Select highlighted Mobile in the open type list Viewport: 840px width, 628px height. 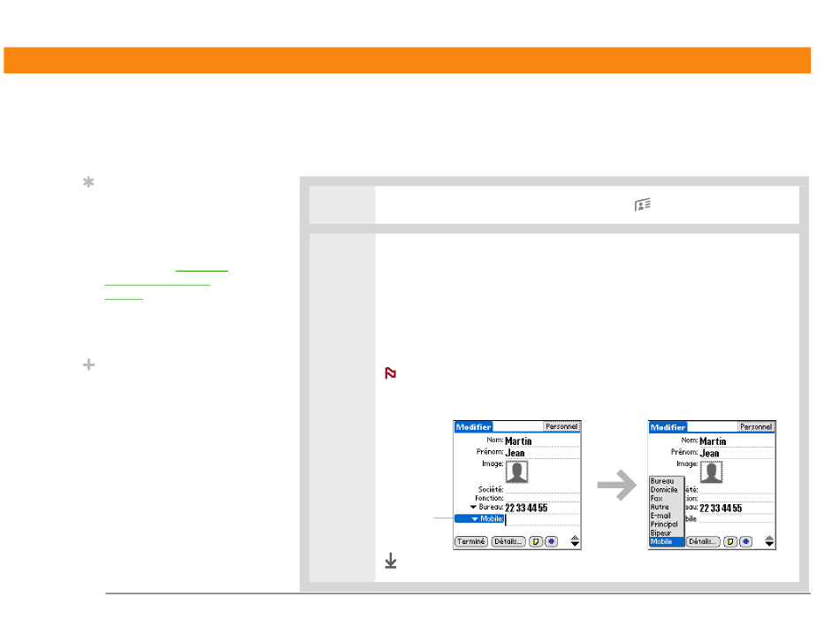pyautogui.click(x=667, y=541)
